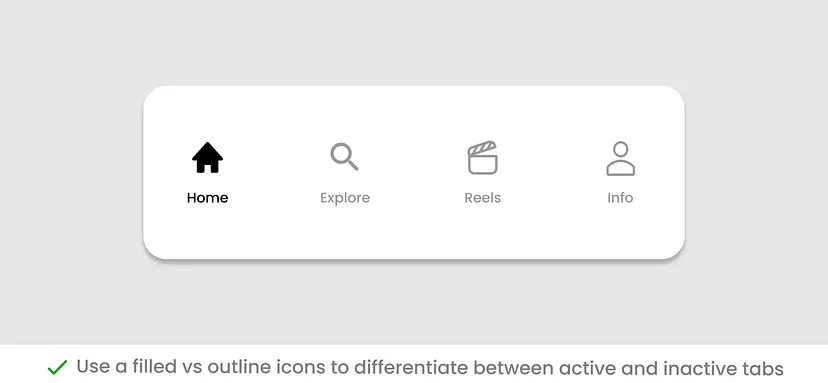Viewport: 828px width, 383px height.
Task: Click the gray backdrop above the navigation card
Action: 414,42
